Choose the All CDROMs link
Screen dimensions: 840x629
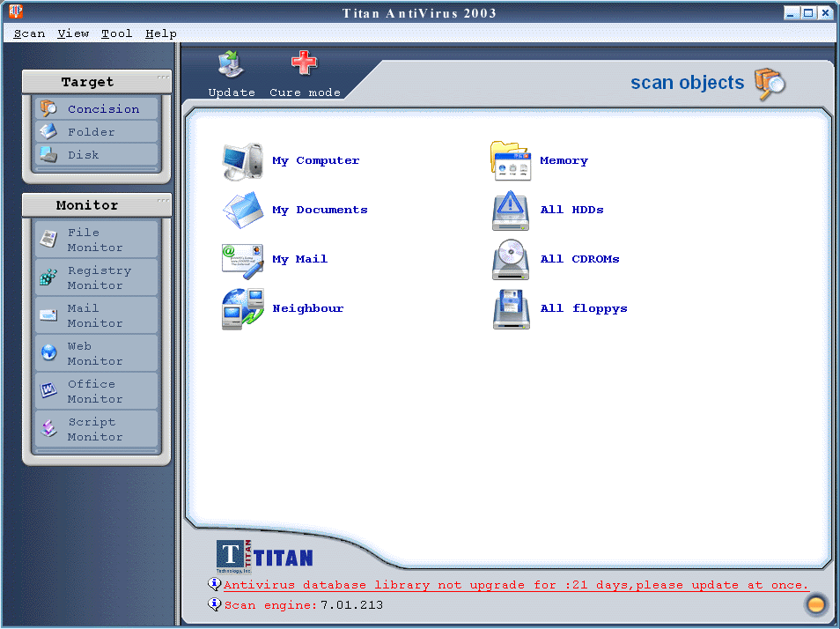pyautogui.click(x=579, y=259)
